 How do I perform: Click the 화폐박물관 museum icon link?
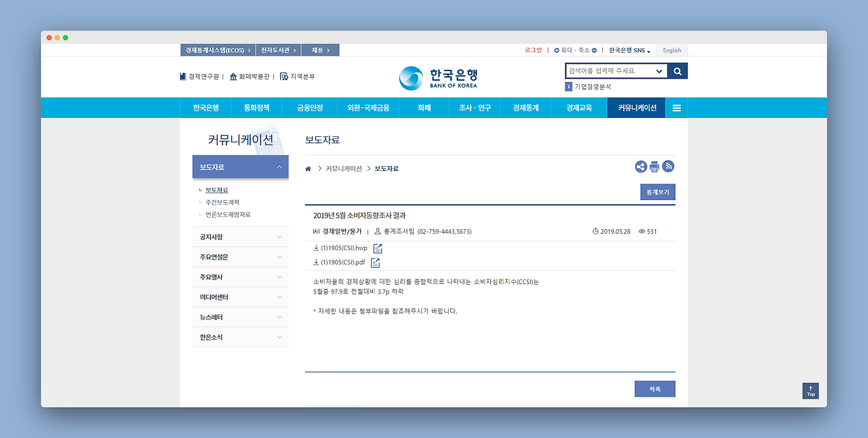[250, 77]
